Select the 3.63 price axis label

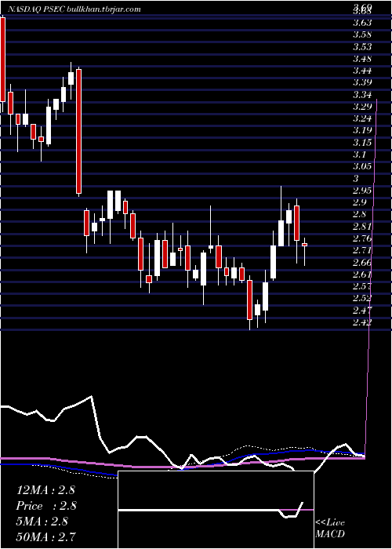[362, 23]
